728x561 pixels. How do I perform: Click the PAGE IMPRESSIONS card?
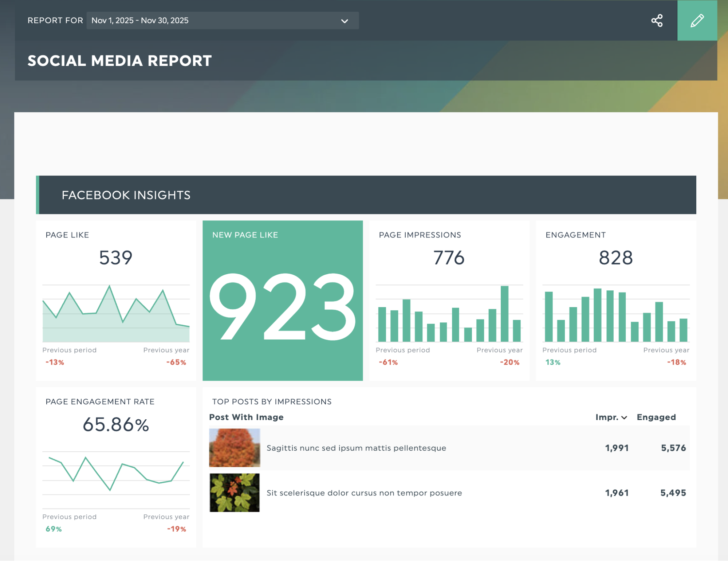(x=449, y=299)
